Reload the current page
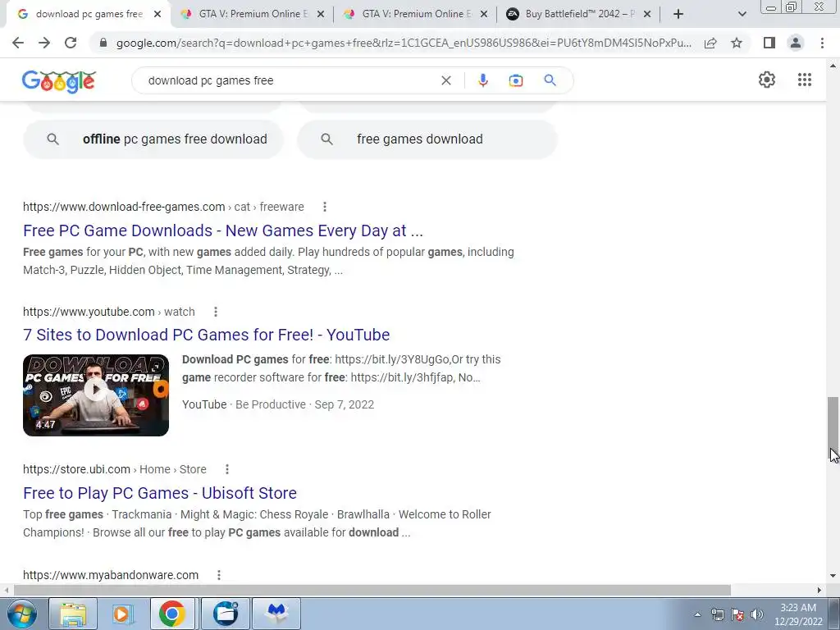Image resolution: width=840 pixels, height=630 pixels. (x=71, y=43)
